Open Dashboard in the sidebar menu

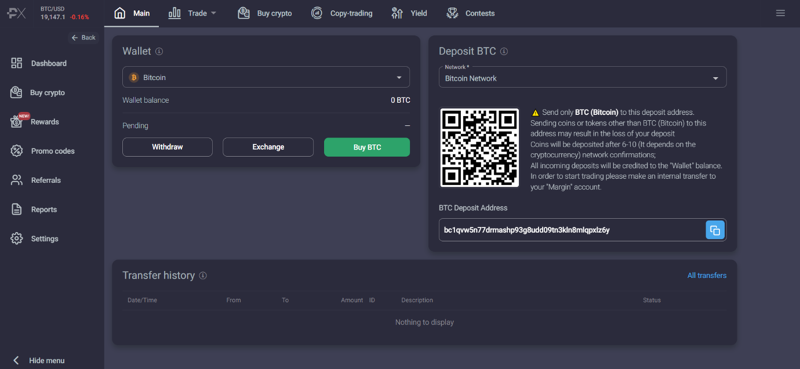pos(49,63)
